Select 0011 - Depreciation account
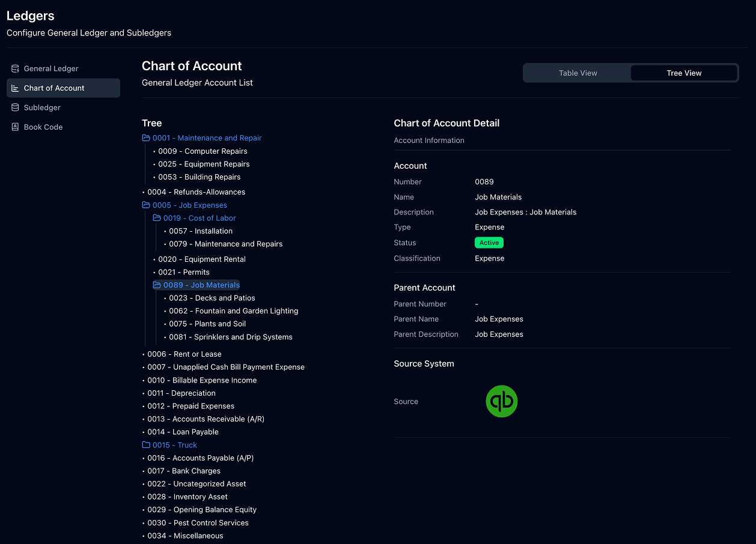Screen dimensions: 756x544 [x=181, y=393]
